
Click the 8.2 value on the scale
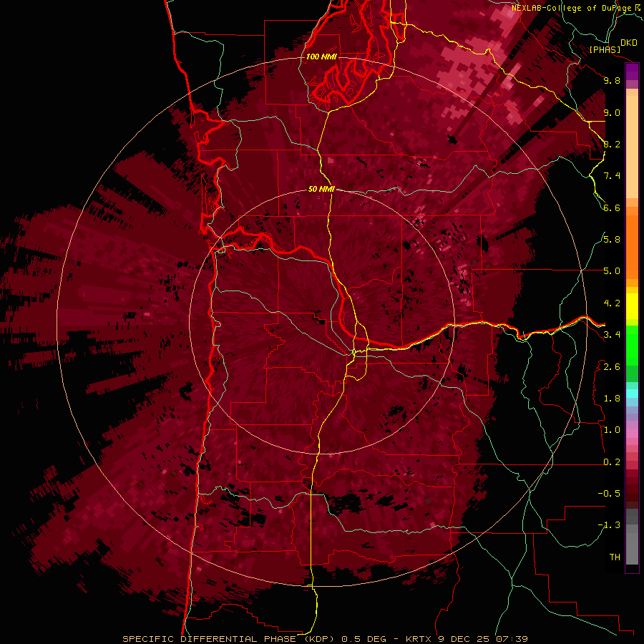point(612,144)
